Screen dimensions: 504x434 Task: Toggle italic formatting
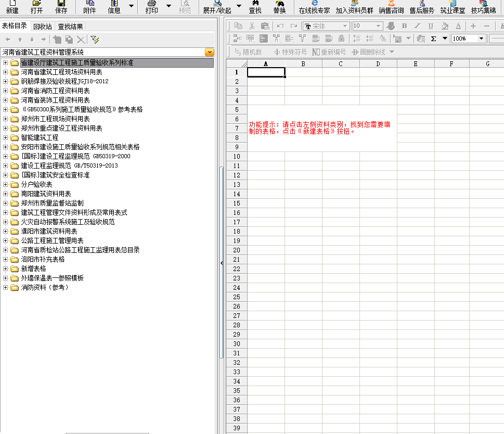[417, 26]
